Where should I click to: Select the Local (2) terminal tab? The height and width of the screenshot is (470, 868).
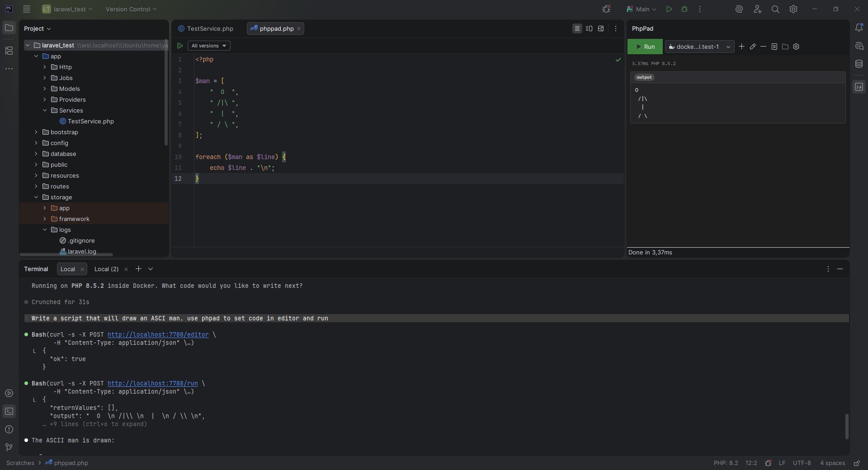[106, 269]
